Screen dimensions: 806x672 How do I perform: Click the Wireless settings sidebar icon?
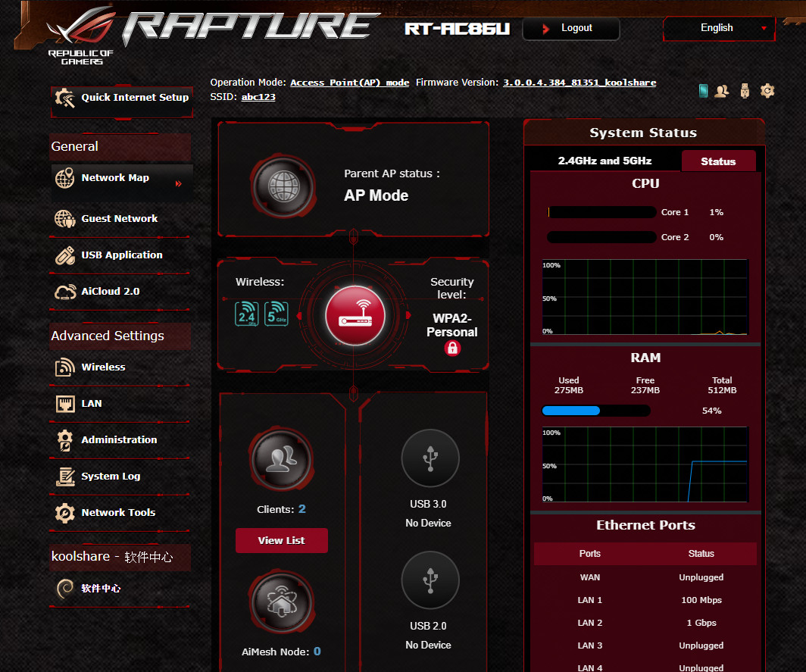click(x=65, y=367)
